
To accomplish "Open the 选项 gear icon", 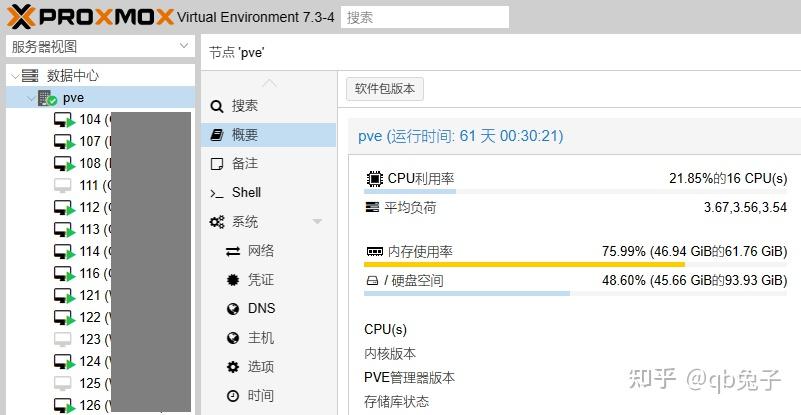I will (233, 367).
